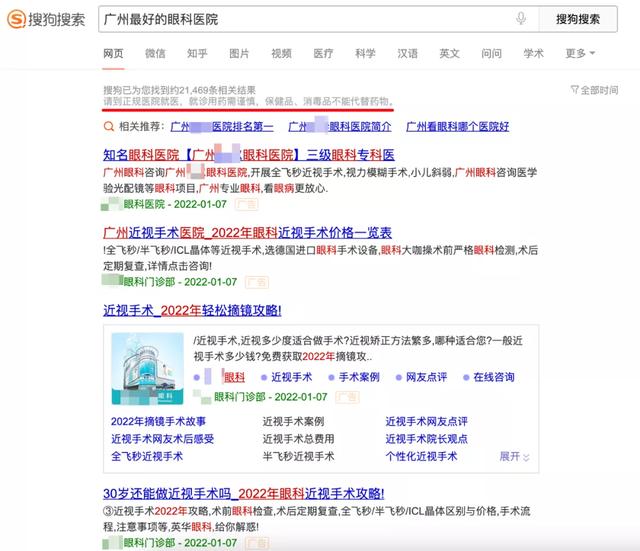640x551 pixels.
Task: Open the 视频 tab
Action: (x=281, y=53)
